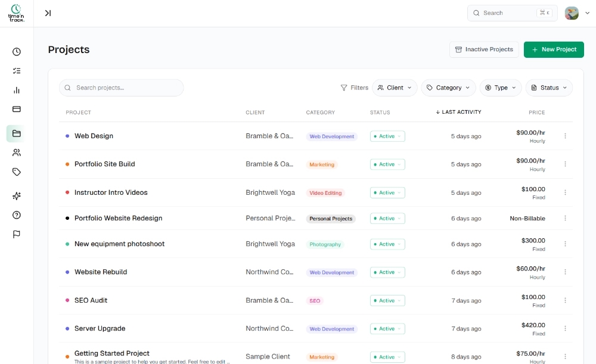Screen dimensions: 596x364
Task: Change Portfolio Website Redesign status dropdown
Action: (387, 219)
